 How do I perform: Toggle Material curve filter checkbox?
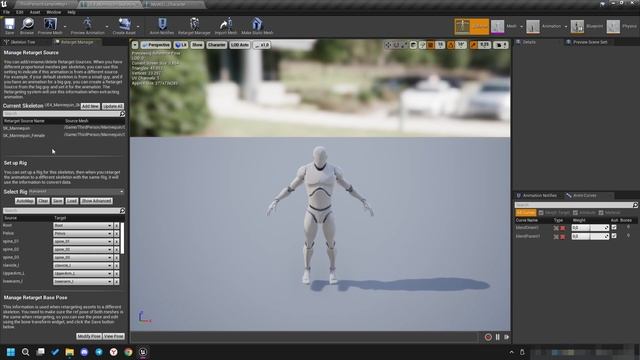click(x=601, y=213)
